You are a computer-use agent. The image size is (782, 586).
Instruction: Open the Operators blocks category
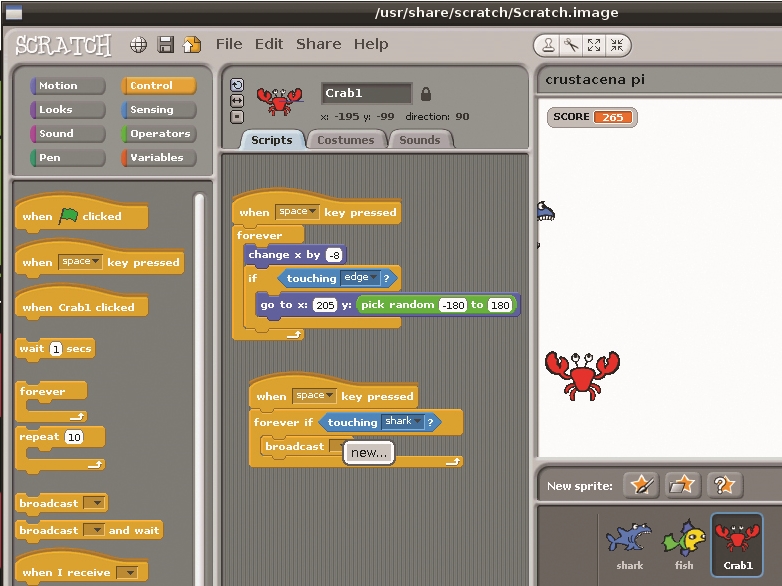159,133
